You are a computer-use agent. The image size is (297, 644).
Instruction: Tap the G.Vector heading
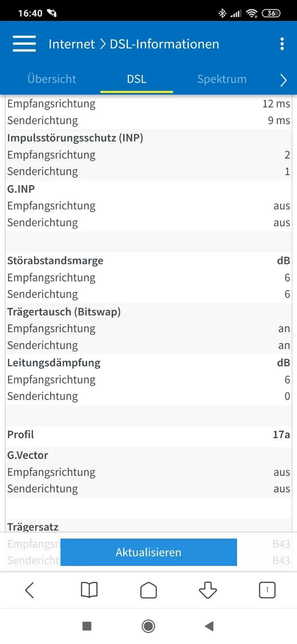tap(28, 455)
